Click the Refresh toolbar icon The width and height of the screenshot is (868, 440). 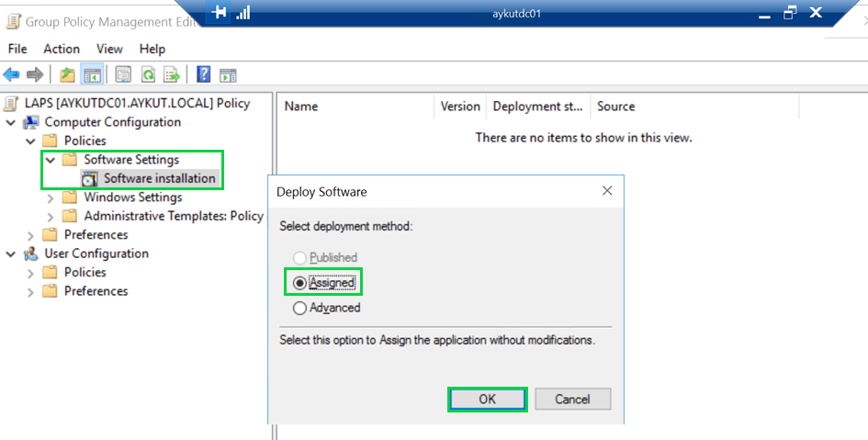click(147, 74)
